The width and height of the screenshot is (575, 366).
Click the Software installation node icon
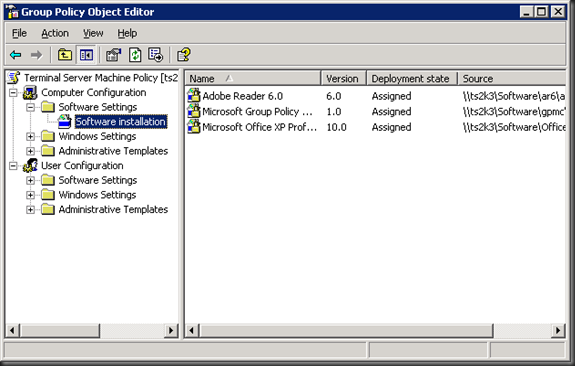point(65,121)
